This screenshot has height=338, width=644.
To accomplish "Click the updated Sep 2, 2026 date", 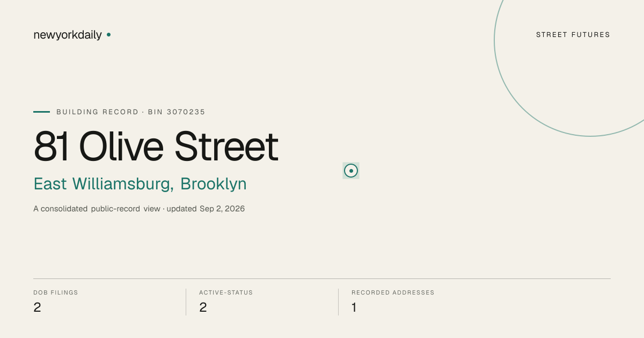I will 206,209.
